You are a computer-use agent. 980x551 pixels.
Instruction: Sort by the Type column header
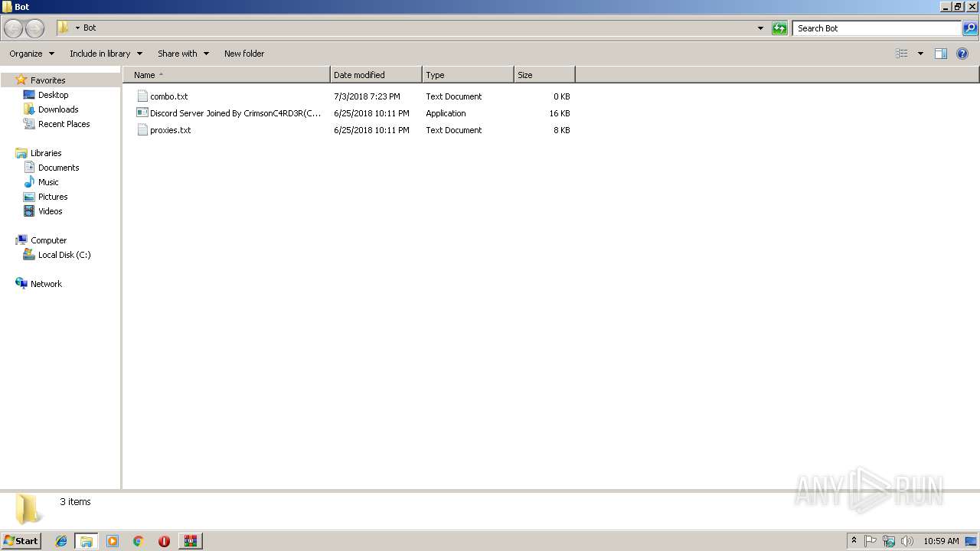tap(468, 75)
